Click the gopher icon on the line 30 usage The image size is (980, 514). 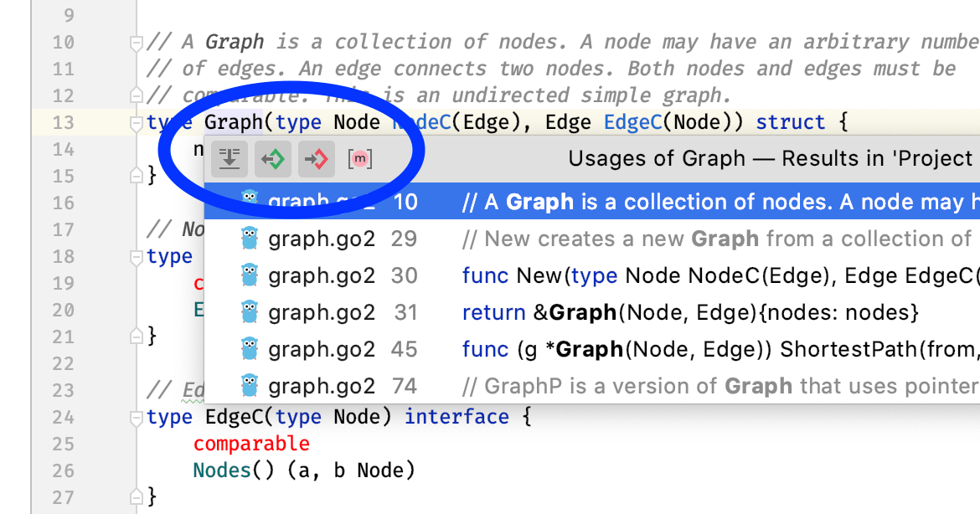250,275
